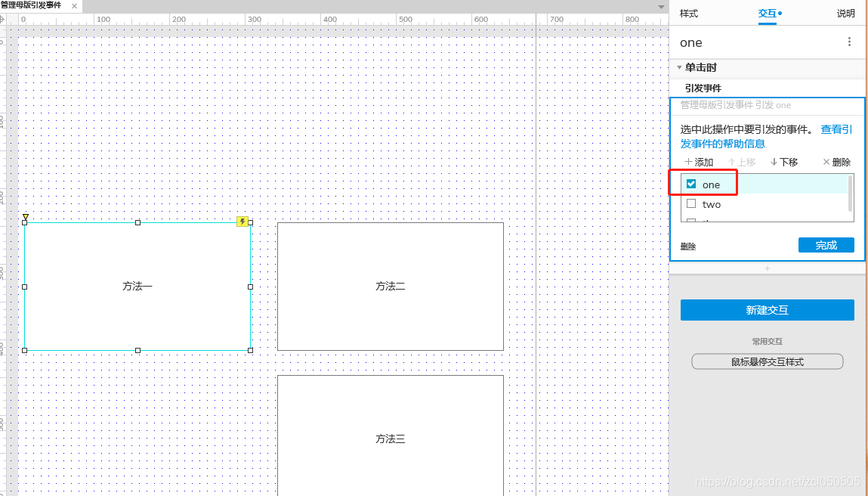Click the 完成 button
The image size is (868, 496).
point(826,245)
